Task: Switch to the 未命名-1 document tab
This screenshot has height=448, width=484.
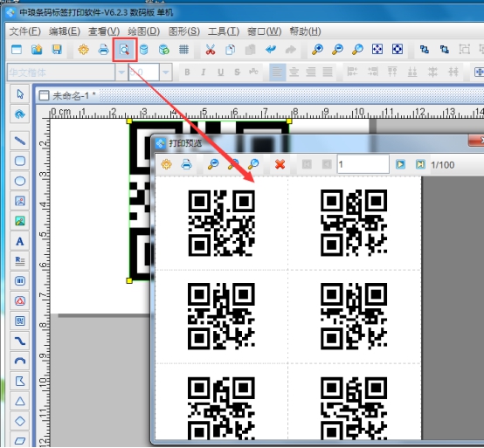Action: pos(67,96)
